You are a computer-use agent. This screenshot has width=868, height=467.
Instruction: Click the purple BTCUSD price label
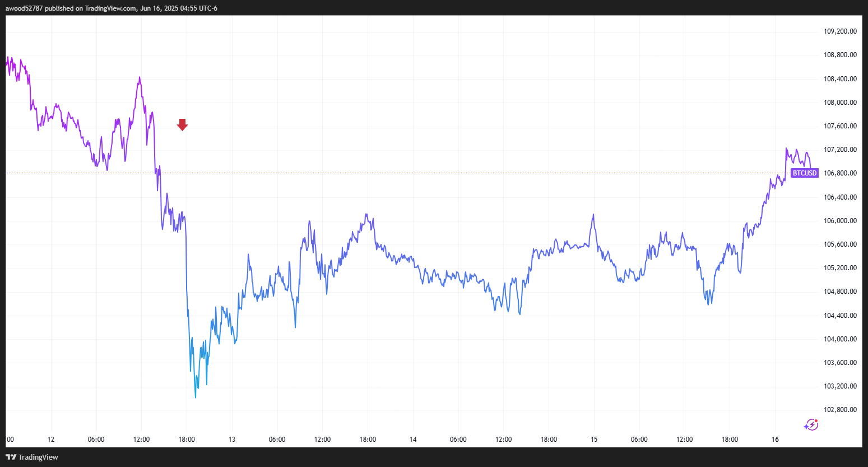click(804, 173)
